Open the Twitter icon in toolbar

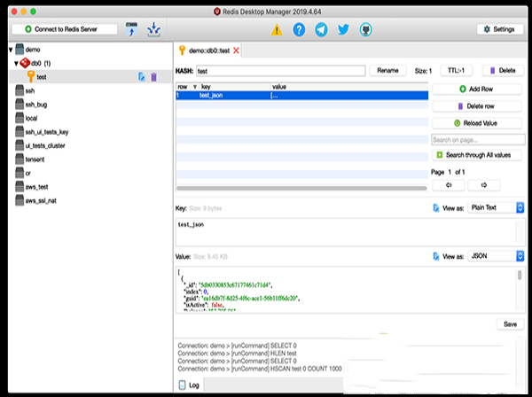[343, 29]
